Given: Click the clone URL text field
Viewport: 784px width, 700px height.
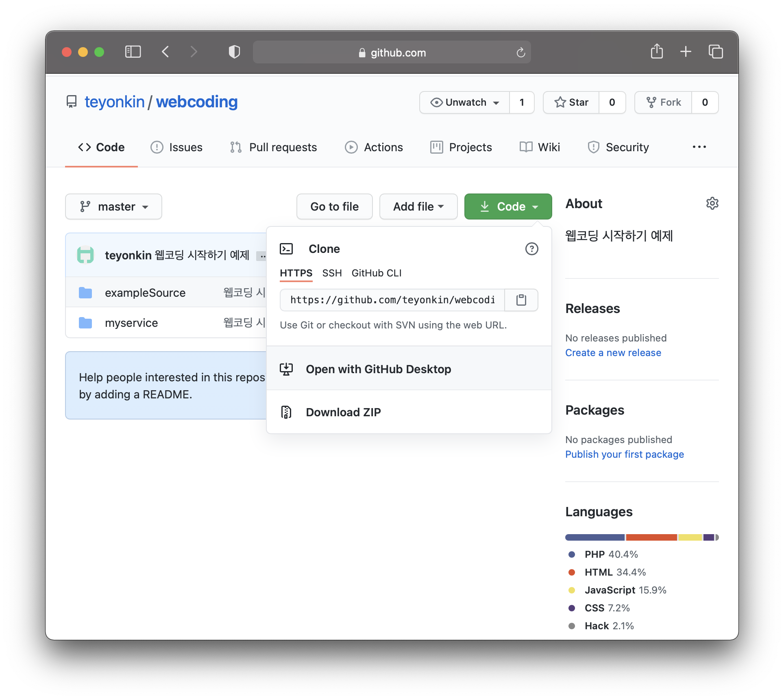Looking at the screenshot, I should 392,300.
